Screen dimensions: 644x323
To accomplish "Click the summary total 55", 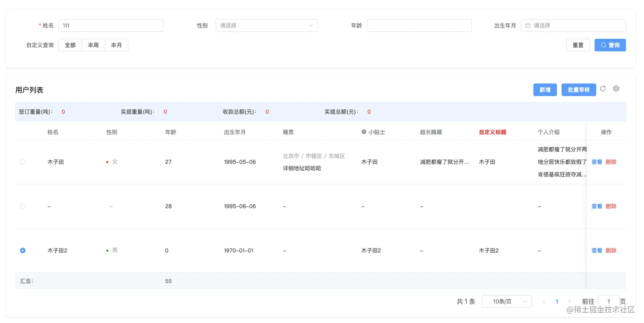I will tap(168, 281).
